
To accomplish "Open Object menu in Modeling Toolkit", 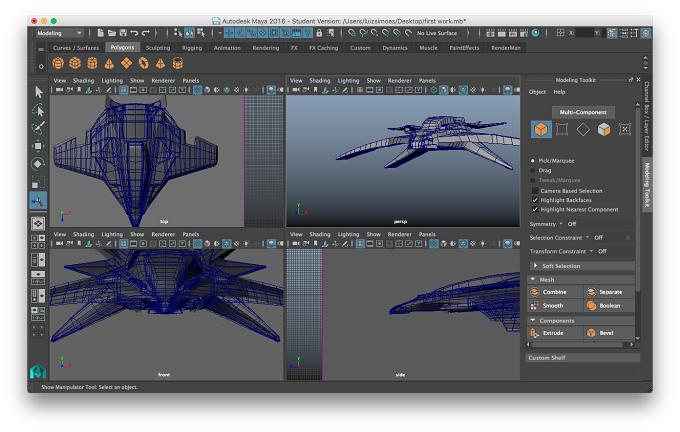I will pyautogui.click(x=537, y=92).
